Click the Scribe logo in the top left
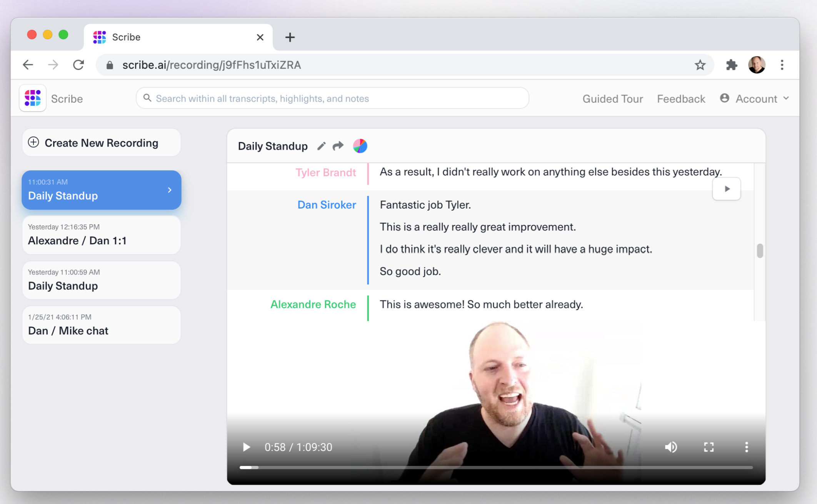This screenshot has width=817, height=504. (32, 98)
